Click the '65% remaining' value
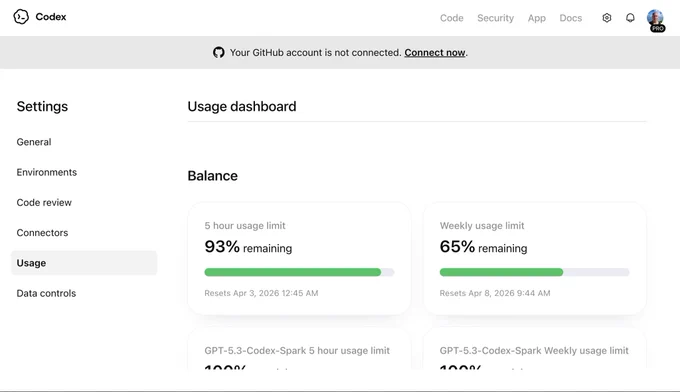680x392 pixels. tap(483, 247)
